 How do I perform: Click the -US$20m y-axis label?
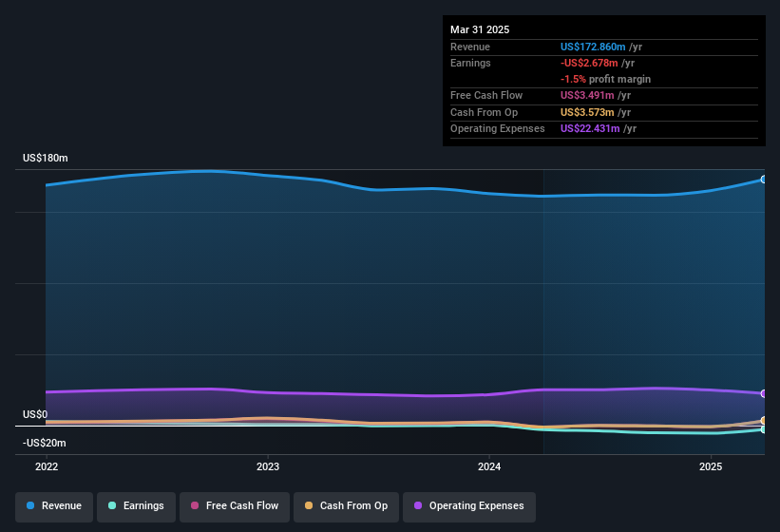pyautogui.click(x=45, y=443)
